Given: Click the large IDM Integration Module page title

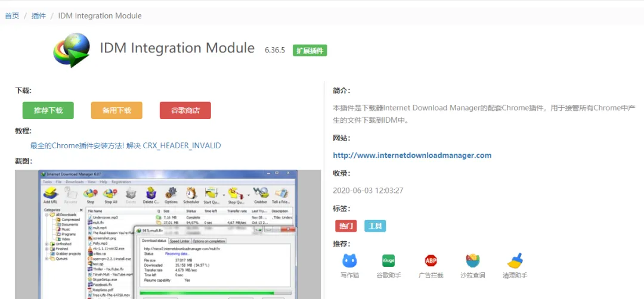Looking at the screenshot, I should pyautogui.click(x=177, y=48).
